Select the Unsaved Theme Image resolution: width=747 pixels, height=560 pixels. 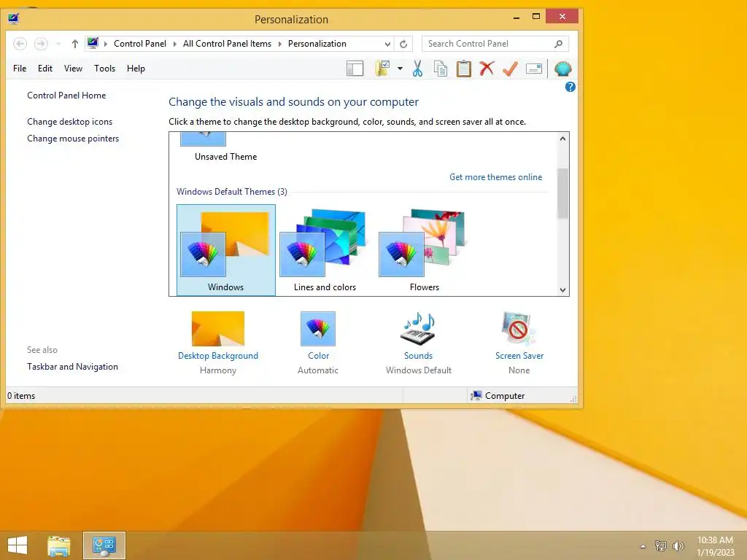(226, 148)
